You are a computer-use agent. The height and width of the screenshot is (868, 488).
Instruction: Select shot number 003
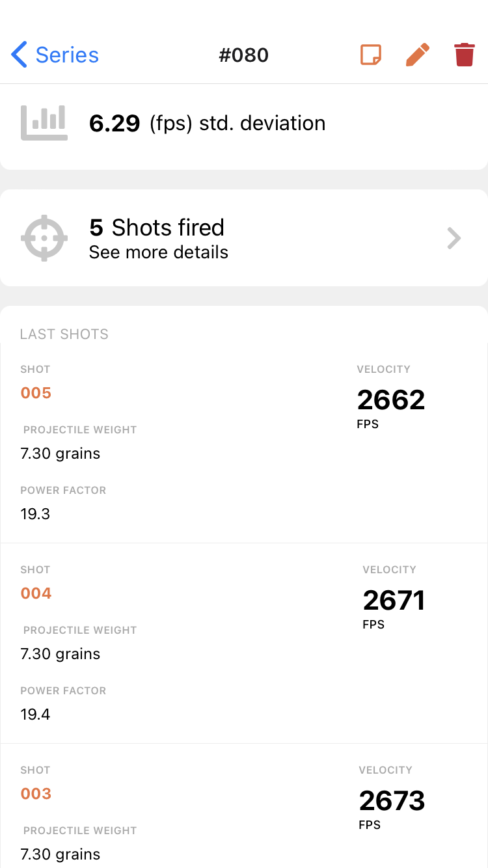(x=36, y=794)
